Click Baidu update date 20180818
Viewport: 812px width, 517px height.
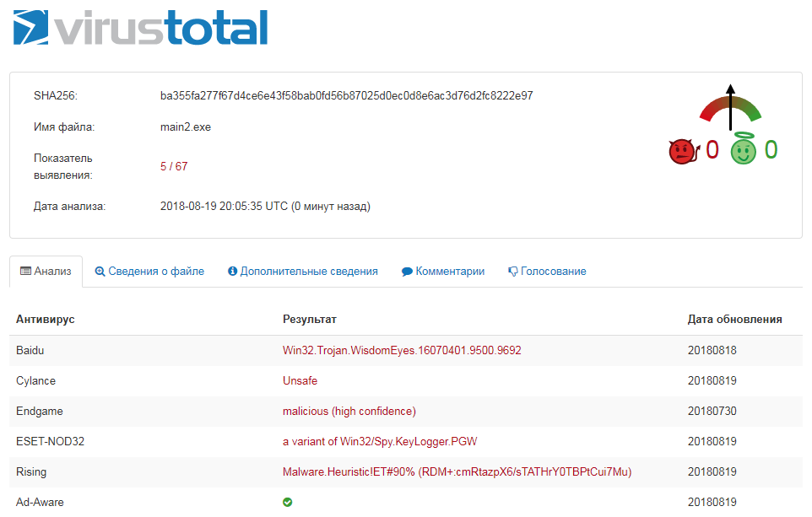click(712, 350)
